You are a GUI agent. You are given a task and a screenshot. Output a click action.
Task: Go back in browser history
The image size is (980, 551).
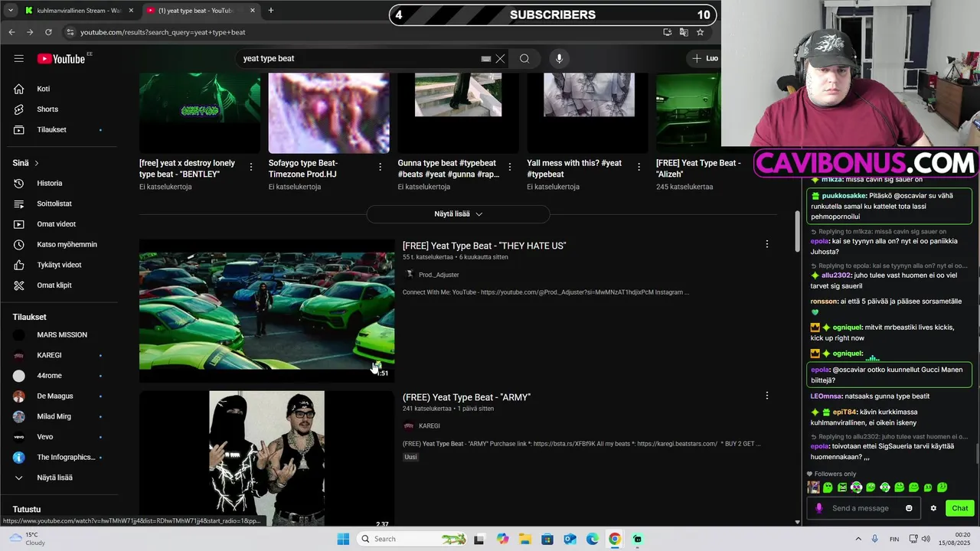point(11,32)
